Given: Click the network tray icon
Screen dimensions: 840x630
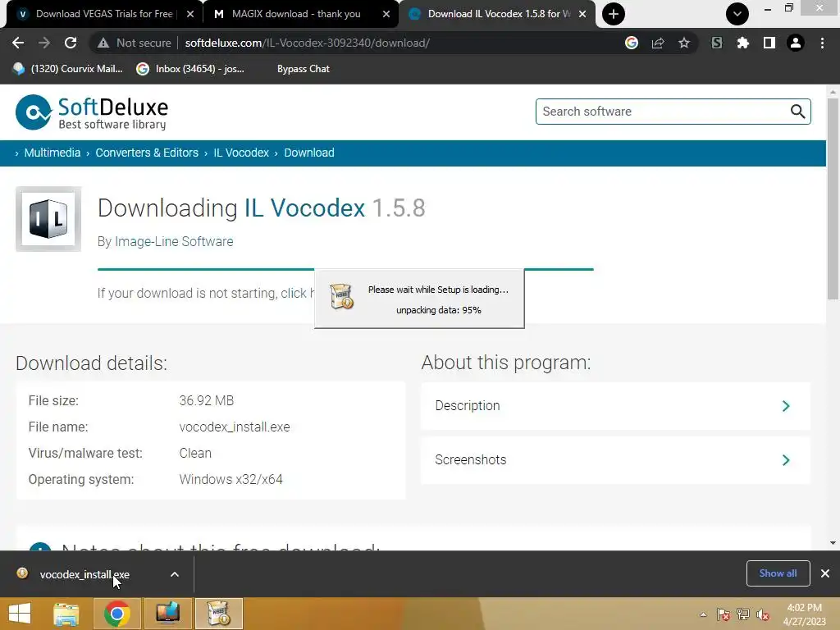Looking at the screenshot, I should pyautogui.click(x=743, y=614).
